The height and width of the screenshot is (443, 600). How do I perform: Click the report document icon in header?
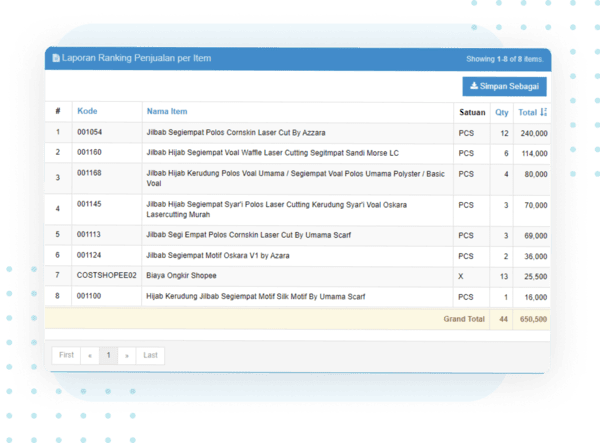pyautogui.click(x=56, y=59)
